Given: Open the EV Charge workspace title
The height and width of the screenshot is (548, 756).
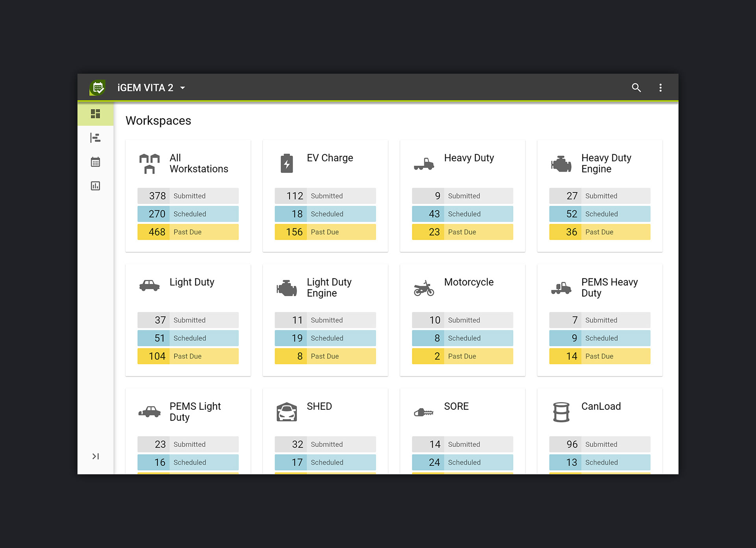Looking at the screenshot, I should click(x=330, y=158).
